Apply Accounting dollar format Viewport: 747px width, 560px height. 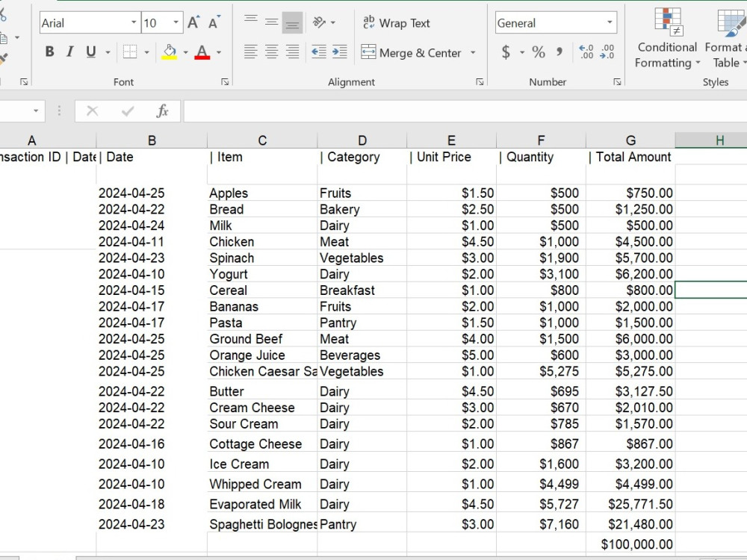click(506, 52)
